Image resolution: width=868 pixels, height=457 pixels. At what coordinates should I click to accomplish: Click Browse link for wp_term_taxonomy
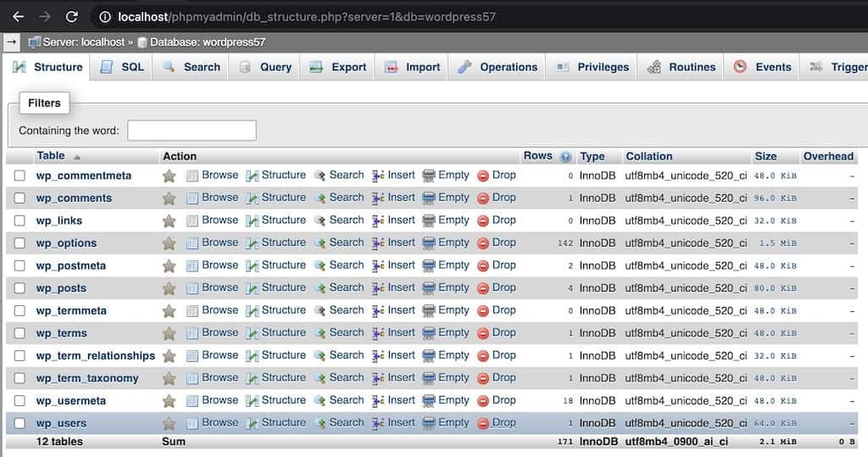(x=220, y=378)
